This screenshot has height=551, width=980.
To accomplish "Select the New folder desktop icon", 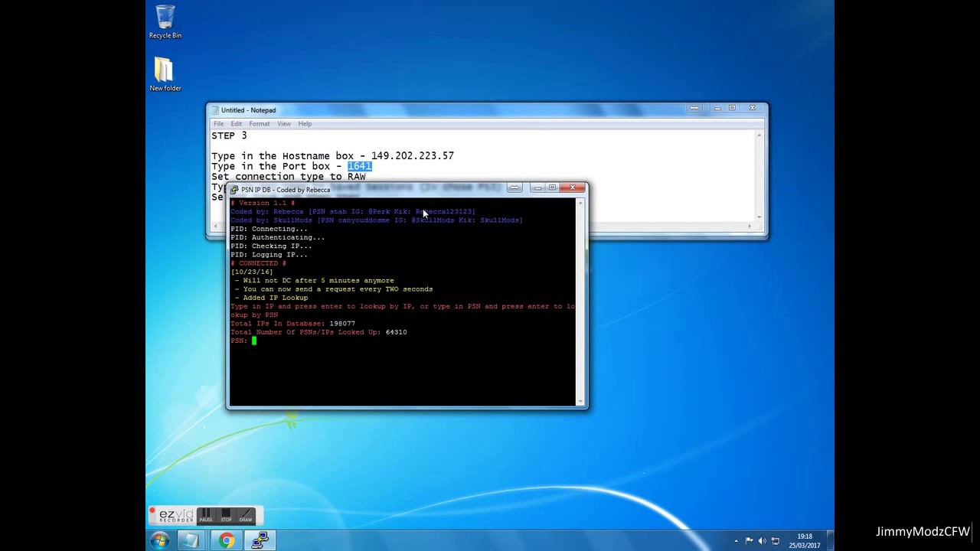I will pyautogui.click(x=165, y=74).
